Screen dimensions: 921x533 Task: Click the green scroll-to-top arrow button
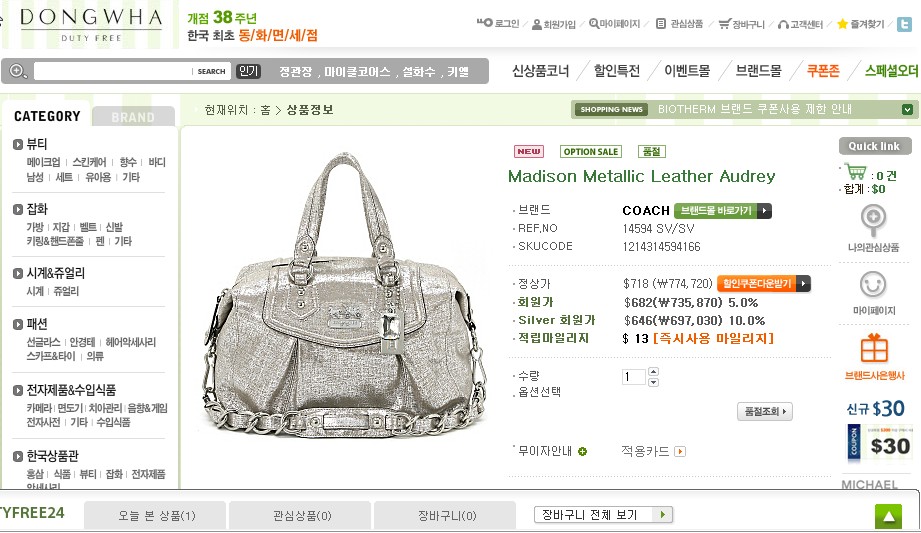[888, 516]
